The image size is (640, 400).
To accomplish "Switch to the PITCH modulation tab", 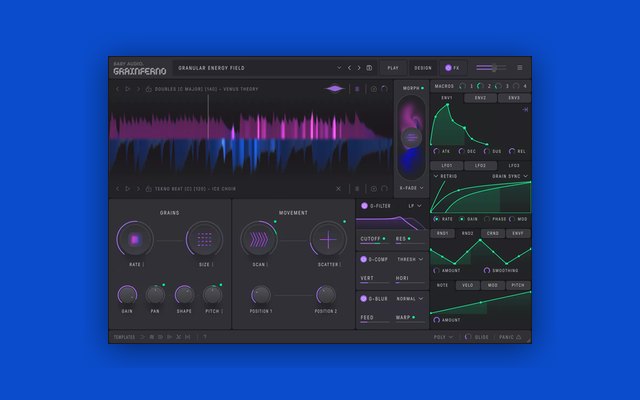I will coord(518,285).
